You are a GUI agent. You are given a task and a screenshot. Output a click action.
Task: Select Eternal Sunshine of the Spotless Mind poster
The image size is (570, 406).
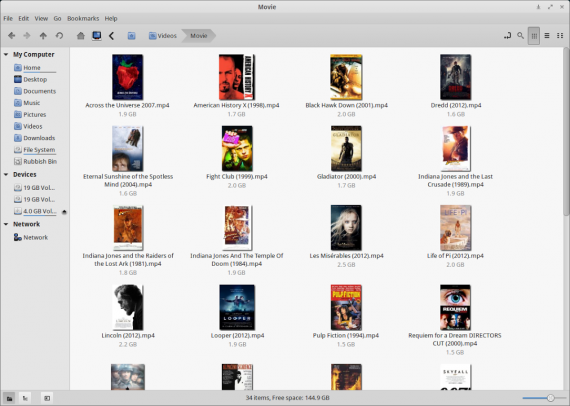click(x=128, y=149)
